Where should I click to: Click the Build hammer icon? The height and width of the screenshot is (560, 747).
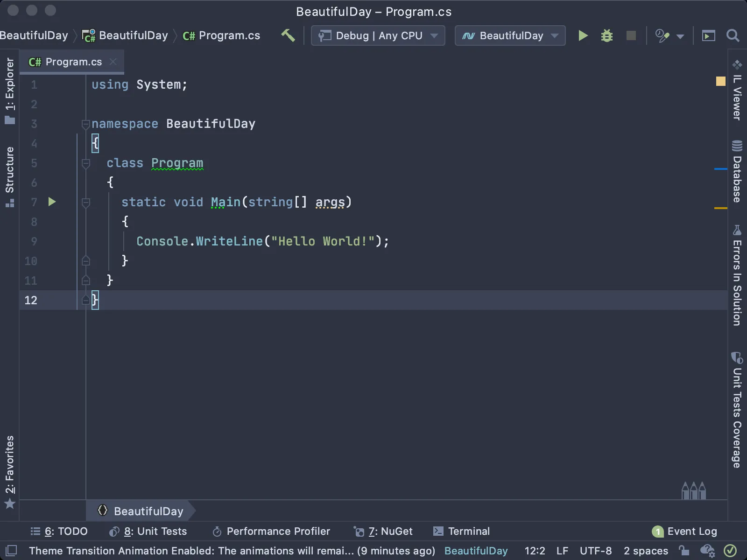click(x=288, y=35)
